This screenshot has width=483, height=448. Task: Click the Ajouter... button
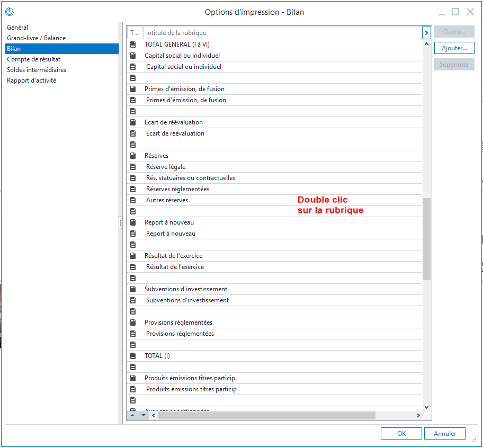click(x=454, y=48)
